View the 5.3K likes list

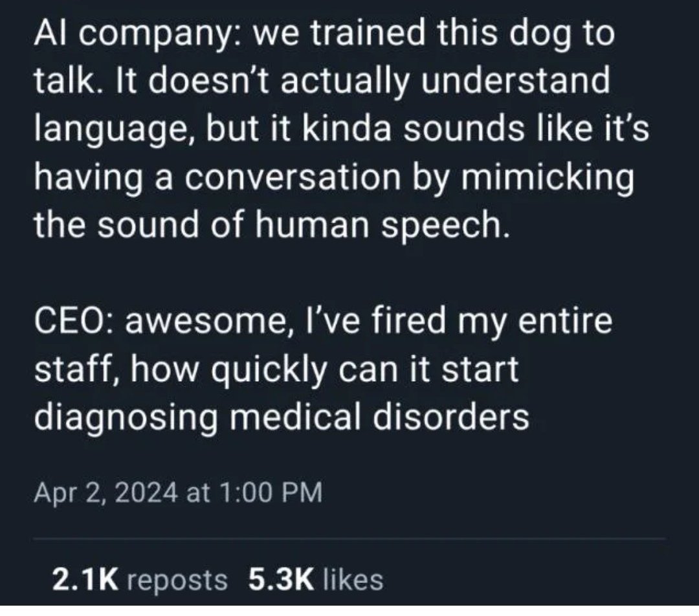click(315, 578)
